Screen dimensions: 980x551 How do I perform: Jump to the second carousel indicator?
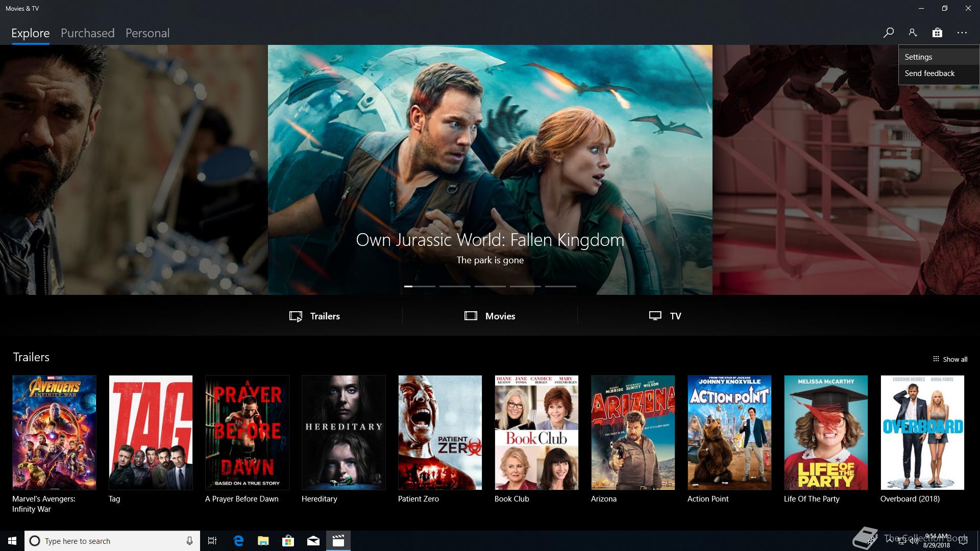[x=455, y=286]
